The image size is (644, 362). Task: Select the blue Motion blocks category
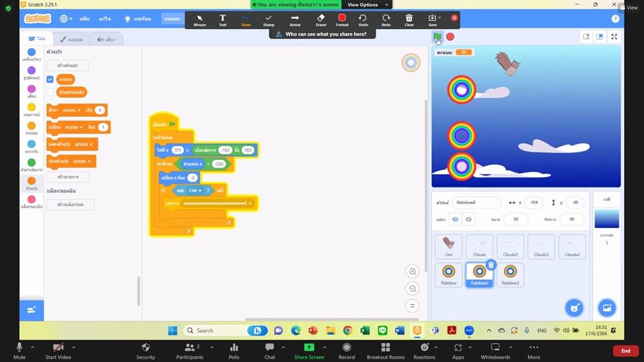(32, 55)
